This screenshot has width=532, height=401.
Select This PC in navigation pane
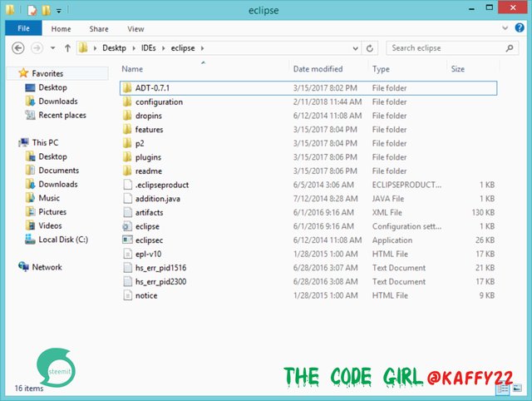tap(45, 142)
